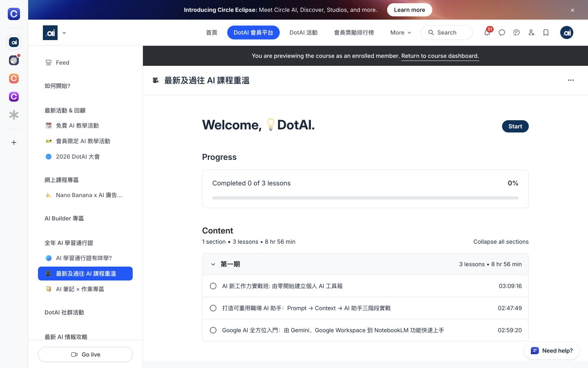Open the DotAI 活動 tab
The height and width of the screenshot is (368, 588).
[303, 33]
